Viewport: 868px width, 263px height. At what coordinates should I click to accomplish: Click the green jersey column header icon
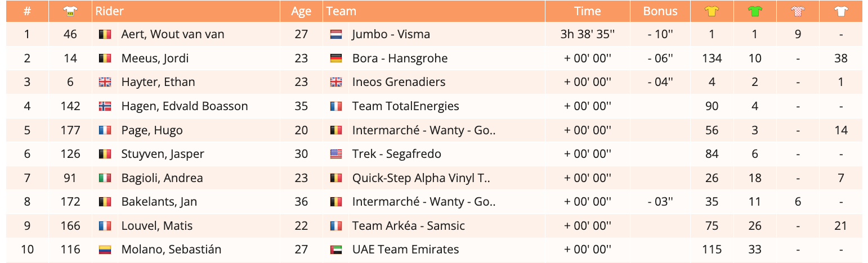pos(755,11)
